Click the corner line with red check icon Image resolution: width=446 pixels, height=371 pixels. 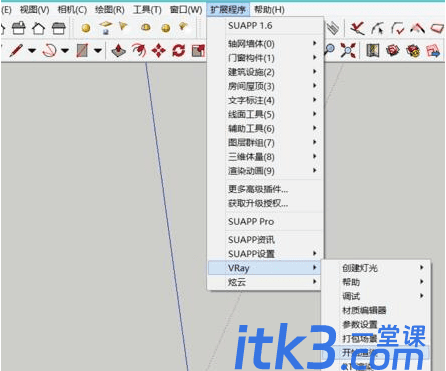pyautogui.click(x=398, y=28)
